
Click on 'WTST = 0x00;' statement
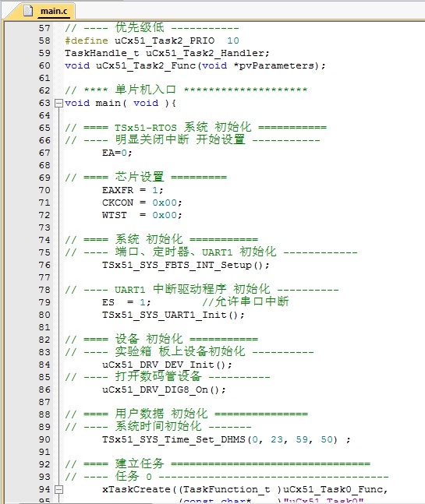point(142,215)
